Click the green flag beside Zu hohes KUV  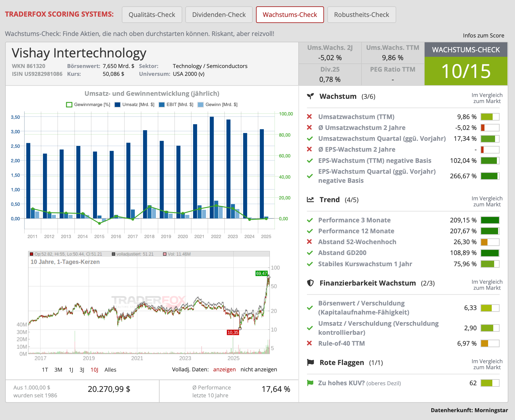point(310,383)
